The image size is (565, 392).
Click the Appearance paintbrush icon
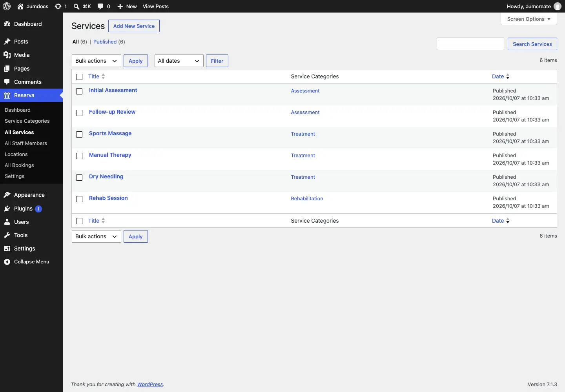pos(7,195)
